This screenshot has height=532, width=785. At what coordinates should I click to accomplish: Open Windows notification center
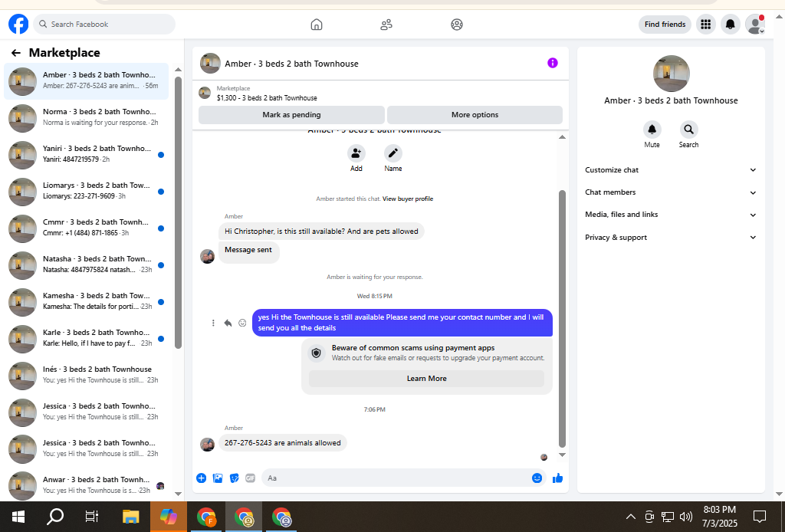pos(760,517)
